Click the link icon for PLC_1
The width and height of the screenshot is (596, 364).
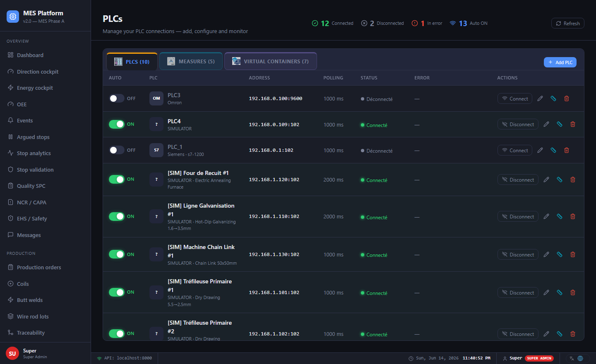[553, 150]
